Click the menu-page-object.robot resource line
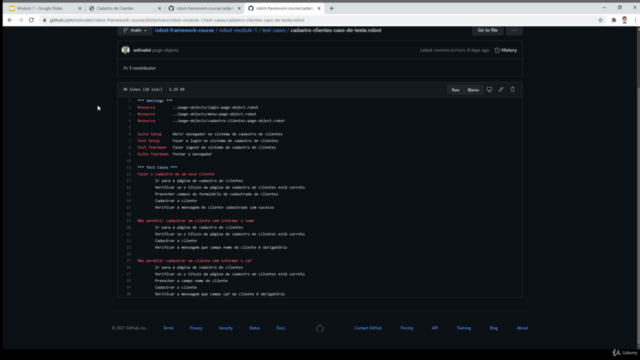The image size is (640, 360). tap(197, 114)
